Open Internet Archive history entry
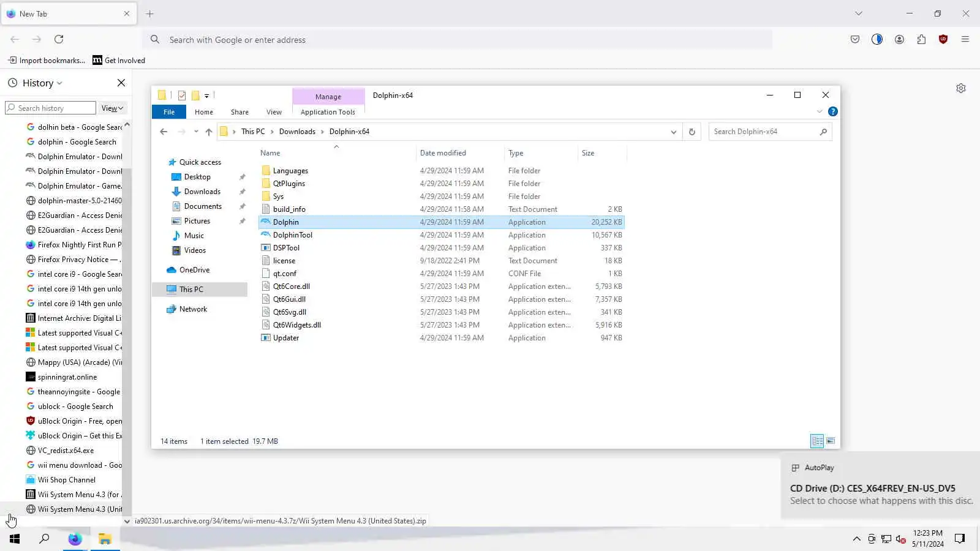Viewport: 980px width, 551px height. tap(73, 318)
